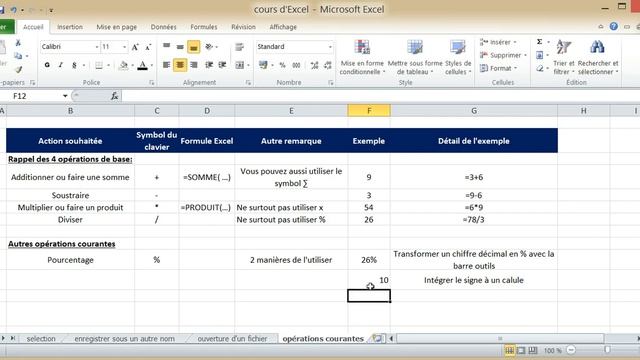This screenshot has width=640, height=360.
Task: Open Affichage ribbon tab
Action: click(283, 27)
